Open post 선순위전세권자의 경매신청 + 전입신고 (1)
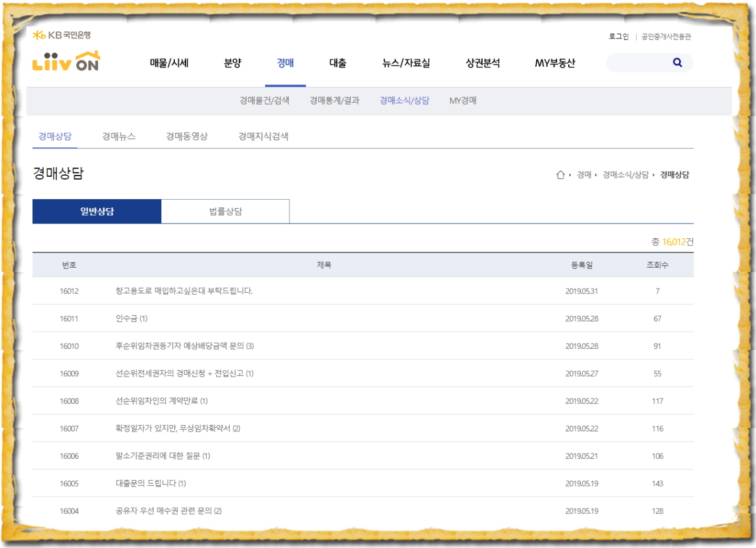The width and height of the screenshot is (756, 548). 185,374
